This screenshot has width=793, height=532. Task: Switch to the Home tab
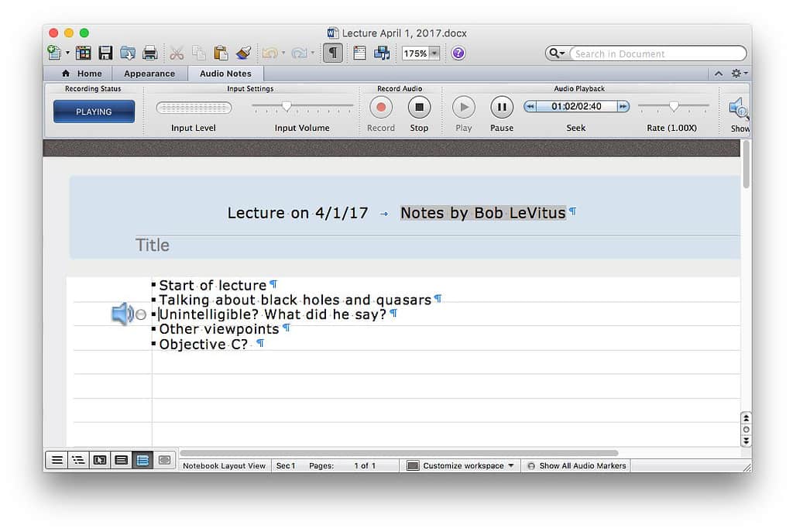pos(82,74)
